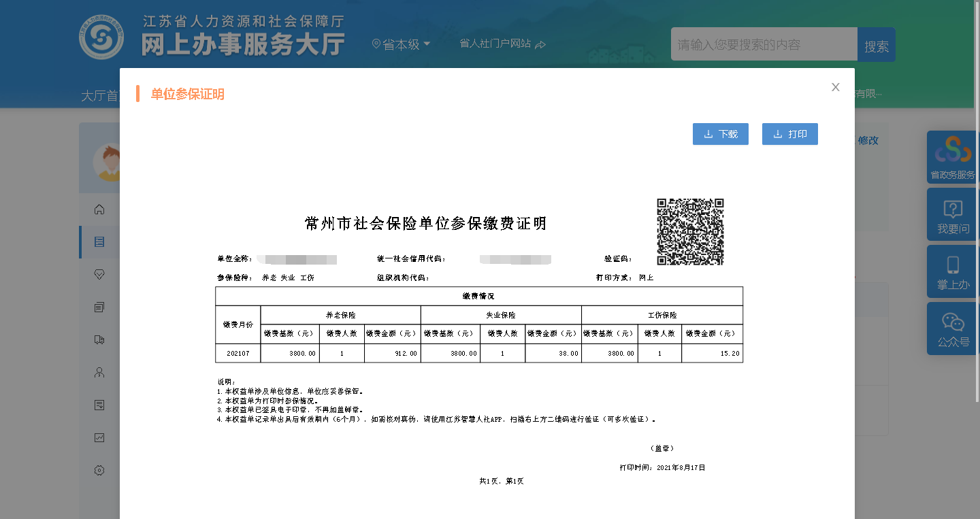The image size is (980, 519).
Task: Open the chart icon in sidebar
Action: click(x=99, y=437)
